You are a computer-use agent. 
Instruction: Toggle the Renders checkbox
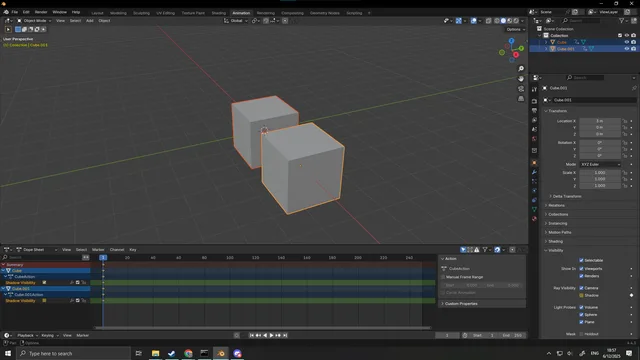click(x=581, y=276)
